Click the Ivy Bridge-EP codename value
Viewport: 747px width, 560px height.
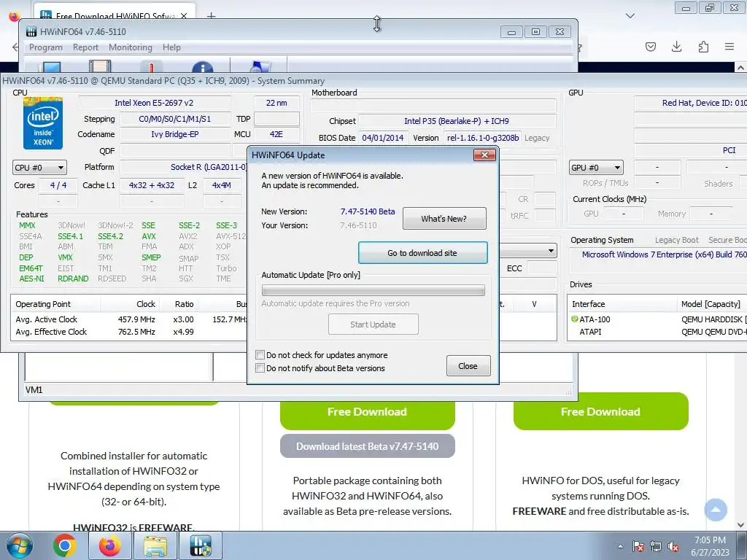[174, 134]
